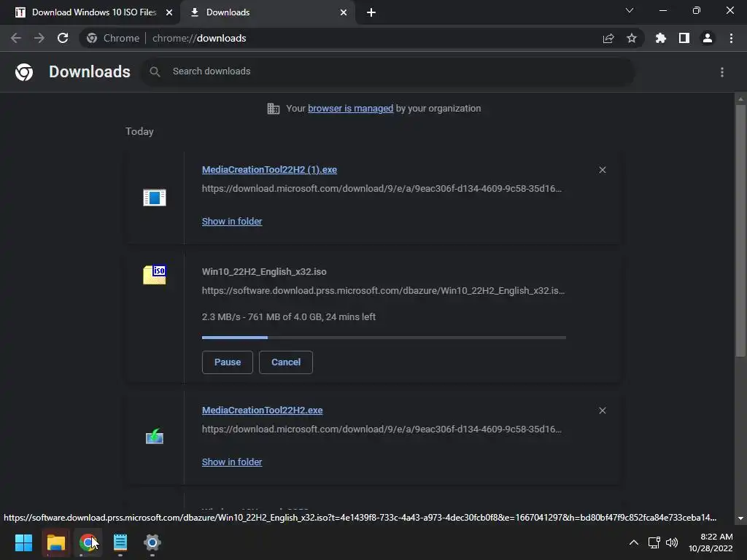Click the network tray icon
The image size is (747, 560).
[x=654, y=542]
